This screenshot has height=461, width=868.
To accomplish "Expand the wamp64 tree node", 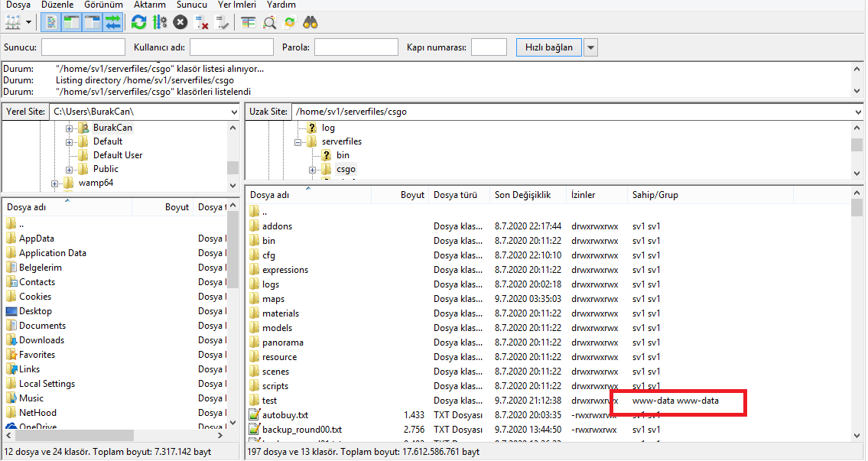I will tap(54, 183).
